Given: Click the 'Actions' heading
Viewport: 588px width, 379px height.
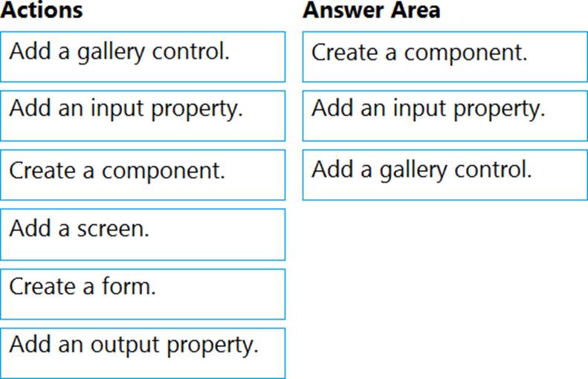Looking at the screenshot, I should pyautogui.click(x=42, y=10).
